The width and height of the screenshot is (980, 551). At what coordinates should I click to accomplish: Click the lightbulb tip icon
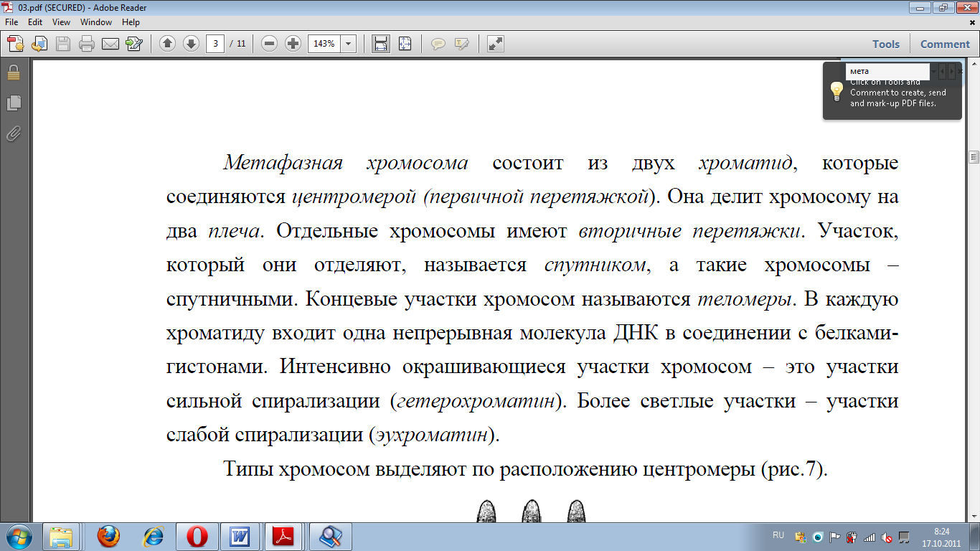[x=837, y=91]
